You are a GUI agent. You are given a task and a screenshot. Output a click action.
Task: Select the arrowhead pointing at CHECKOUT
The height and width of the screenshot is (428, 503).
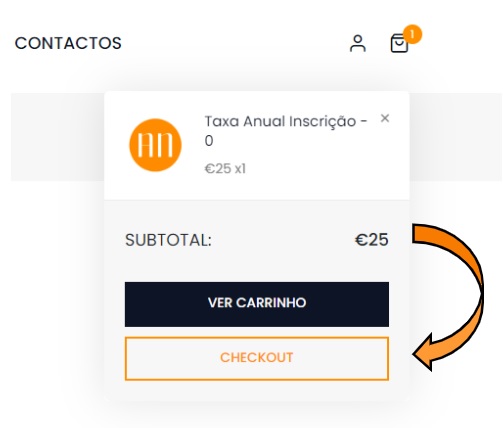[x=423, y=353]
